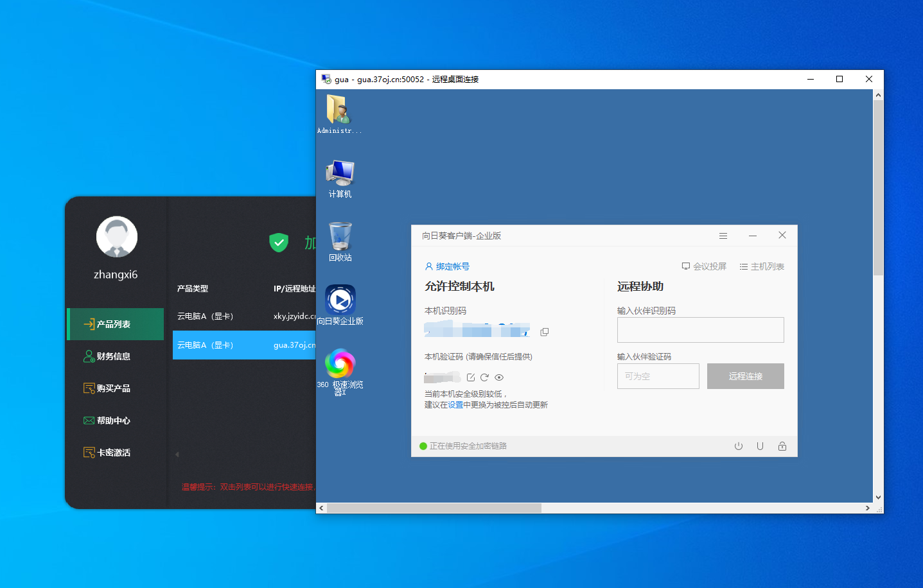
Task: Refresh the local verification code
Action: pyautogui.click(x=484, y=377)
